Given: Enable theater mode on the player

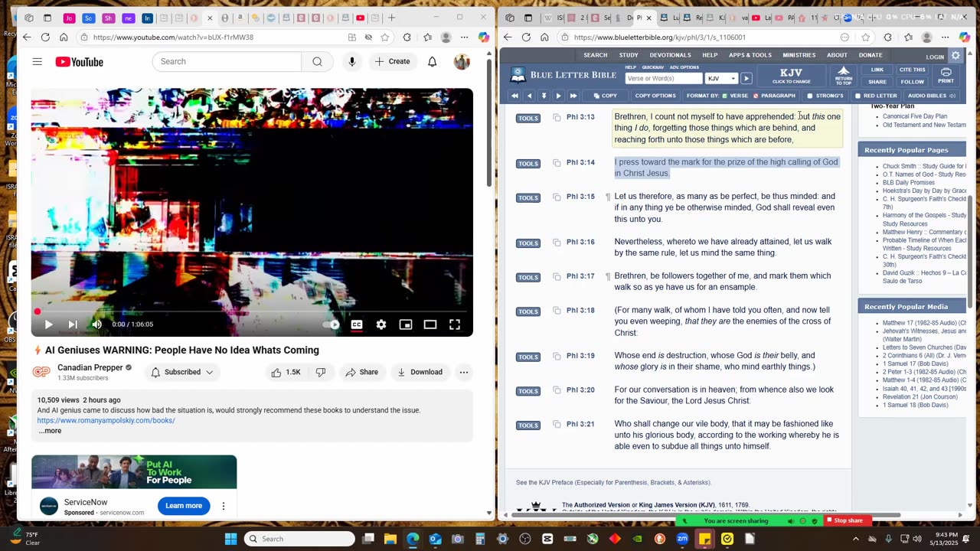Looking at the screenshot, I should pyautogui.click(x=430, y=324).
